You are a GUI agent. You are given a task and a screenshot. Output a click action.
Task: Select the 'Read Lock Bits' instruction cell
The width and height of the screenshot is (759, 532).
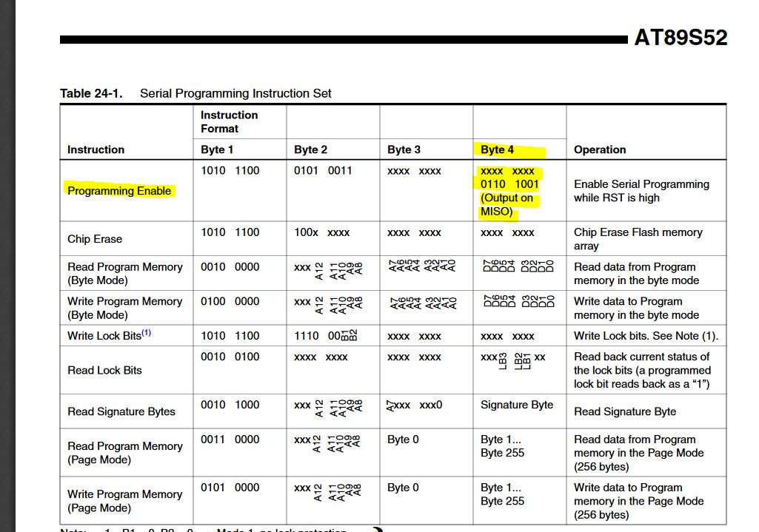(x=104, y=371)
